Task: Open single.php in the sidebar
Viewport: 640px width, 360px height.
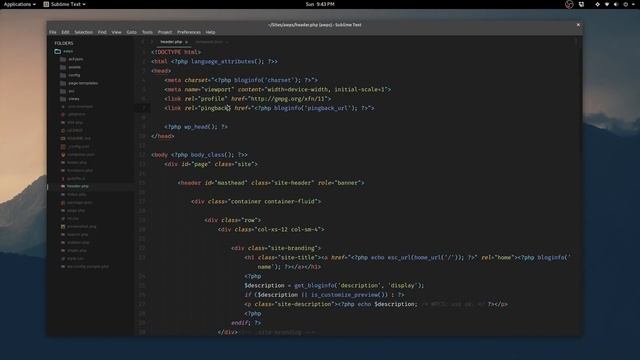Action: point(77,251)
